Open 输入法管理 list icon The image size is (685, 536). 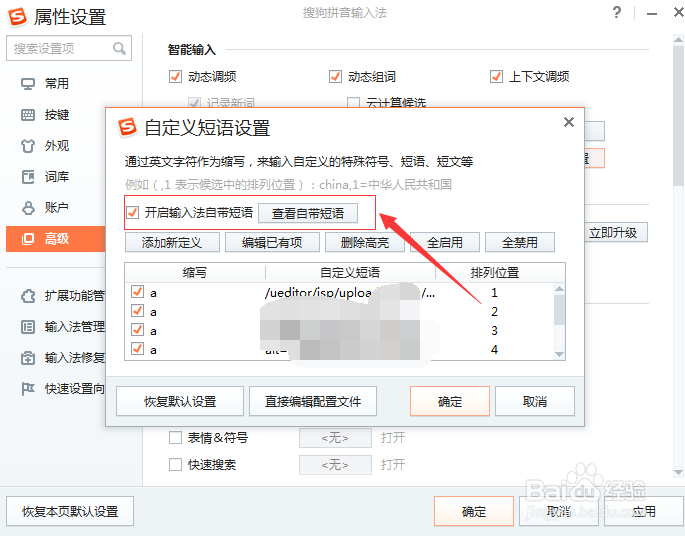28,327
